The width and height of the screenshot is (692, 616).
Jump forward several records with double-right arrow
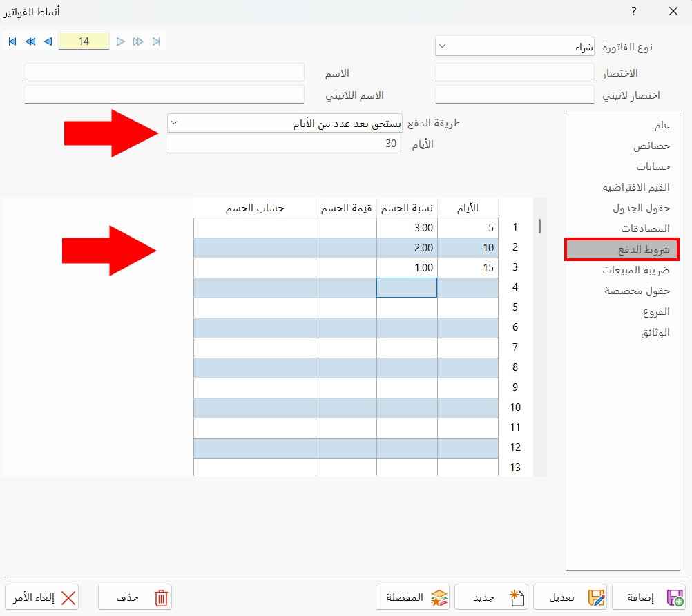click(x=138, y=41)
